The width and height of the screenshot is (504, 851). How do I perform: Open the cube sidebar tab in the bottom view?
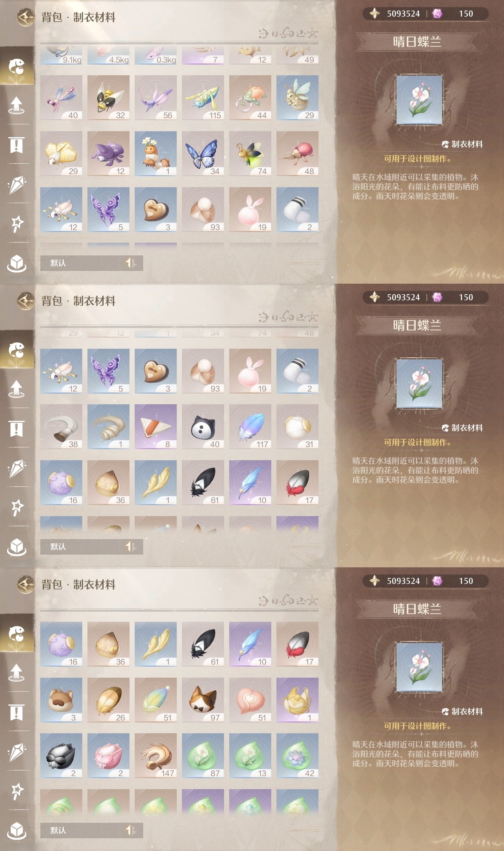pyautogui.click(x=17, y=831)
